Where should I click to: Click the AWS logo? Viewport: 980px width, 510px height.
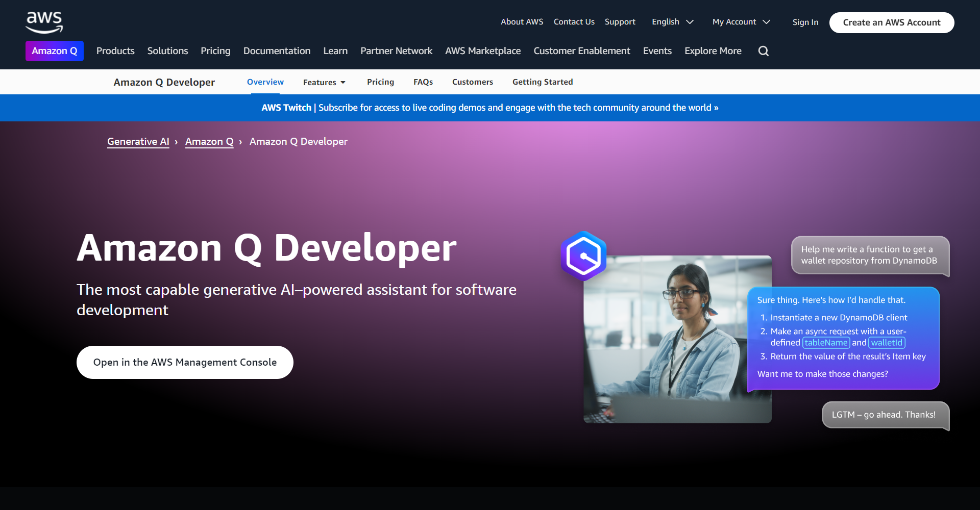pyautogui.click(x=44, y=22)
